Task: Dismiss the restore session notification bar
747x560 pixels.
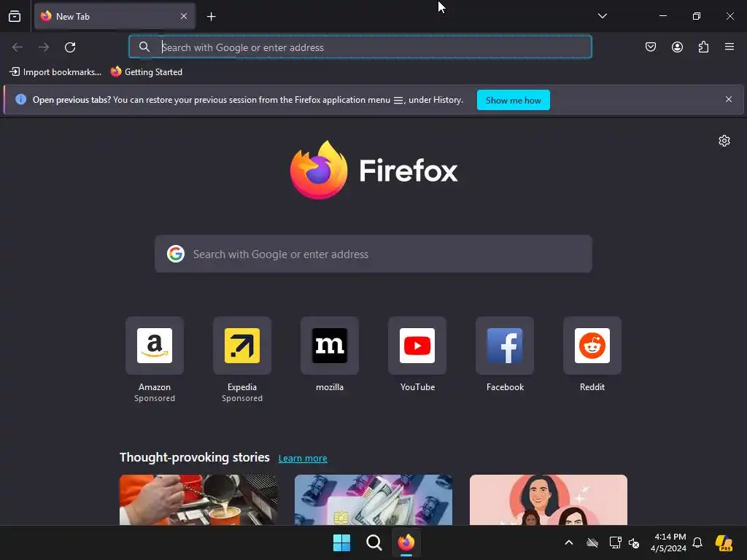Action: click(729, 99)
